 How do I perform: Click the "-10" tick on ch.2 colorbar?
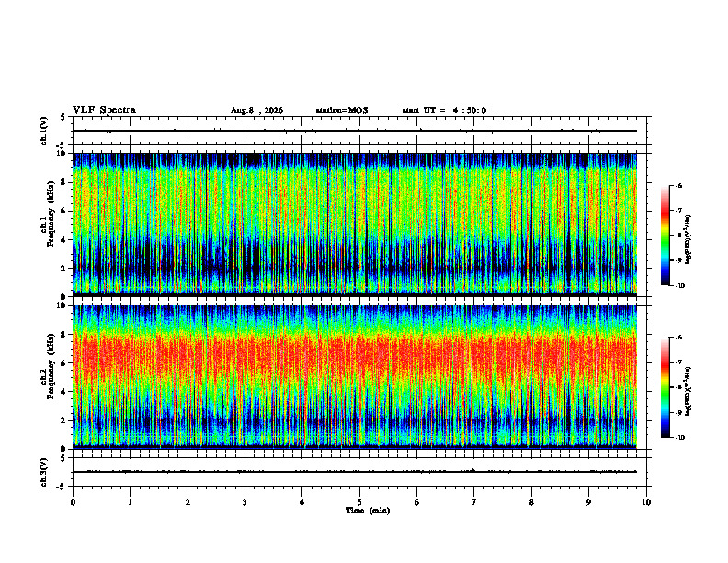pos(679,438)
